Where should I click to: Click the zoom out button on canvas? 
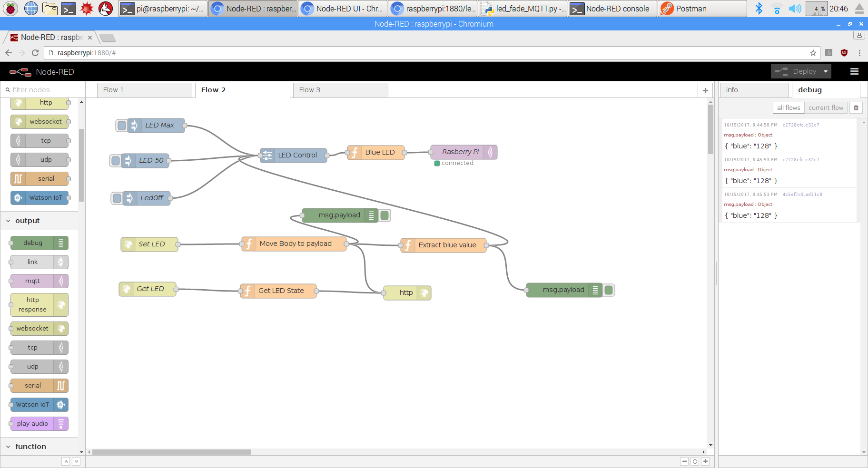[x=684, y=461]
